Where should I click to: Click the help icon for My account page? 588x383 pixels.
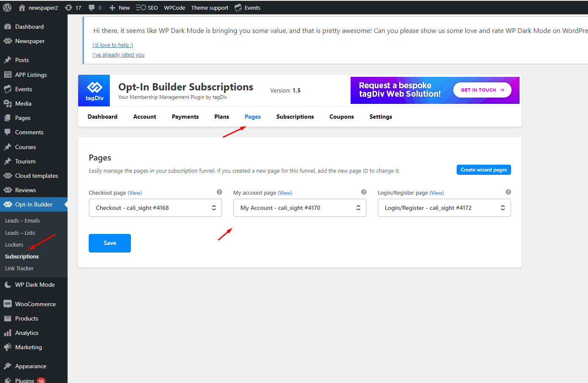364,192
